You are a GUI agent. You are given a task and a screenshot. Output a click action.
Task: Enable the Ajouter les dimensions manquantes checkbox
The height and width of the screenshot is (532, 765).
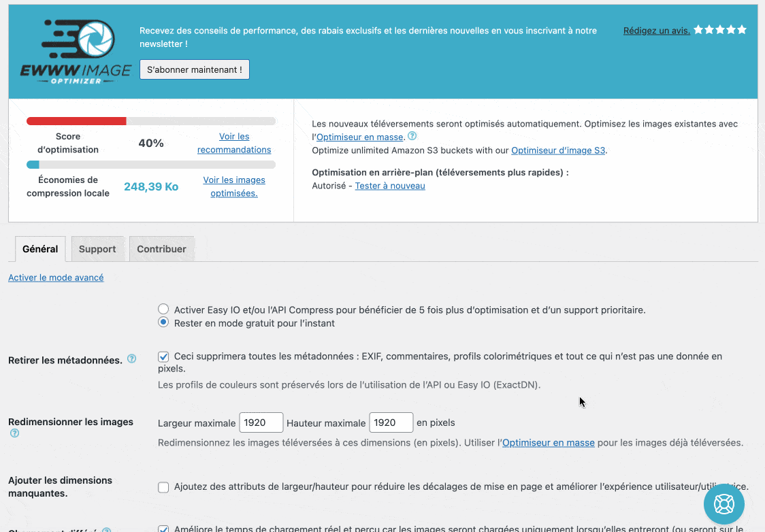click(163, 487)
